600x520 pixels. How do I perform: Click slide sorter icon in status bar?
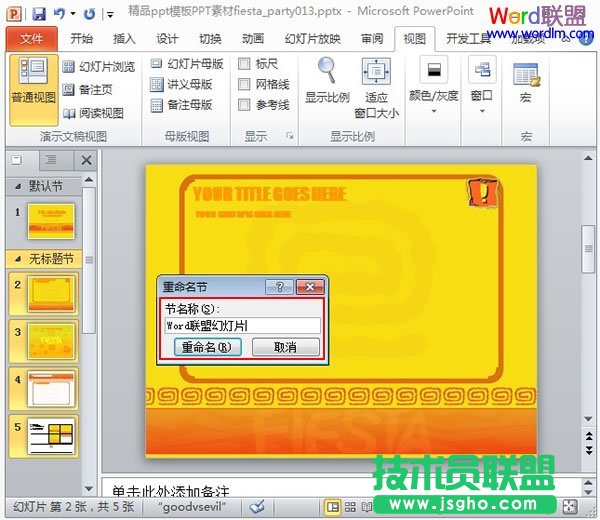tap(350, 507)
